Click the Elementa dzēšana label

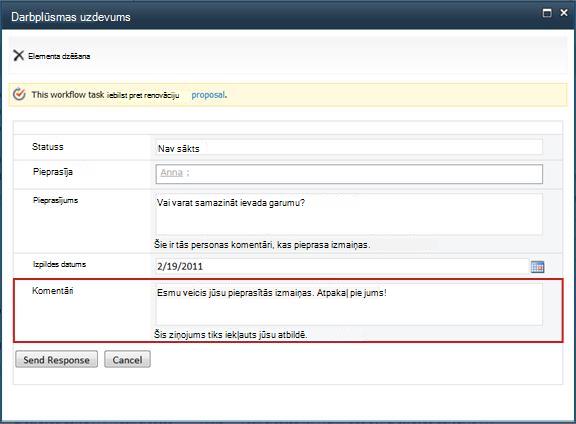pos(59,56)
